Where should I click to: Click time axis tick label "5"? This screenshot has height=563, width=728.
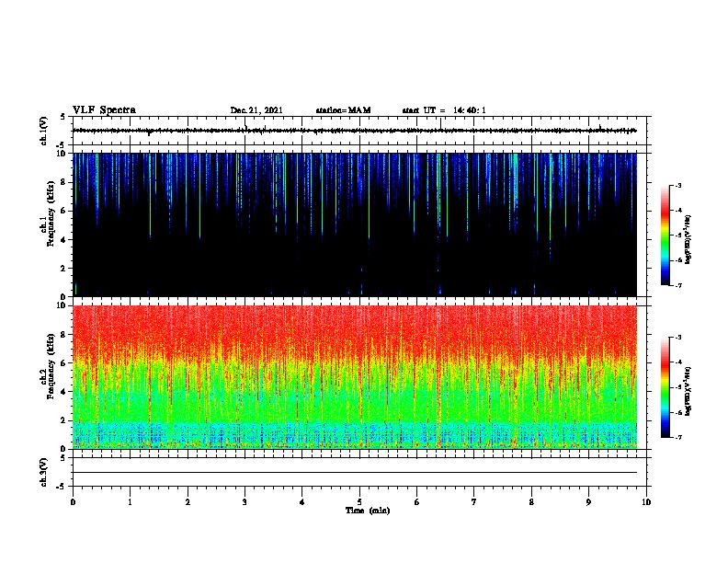[x=359, y=501]
